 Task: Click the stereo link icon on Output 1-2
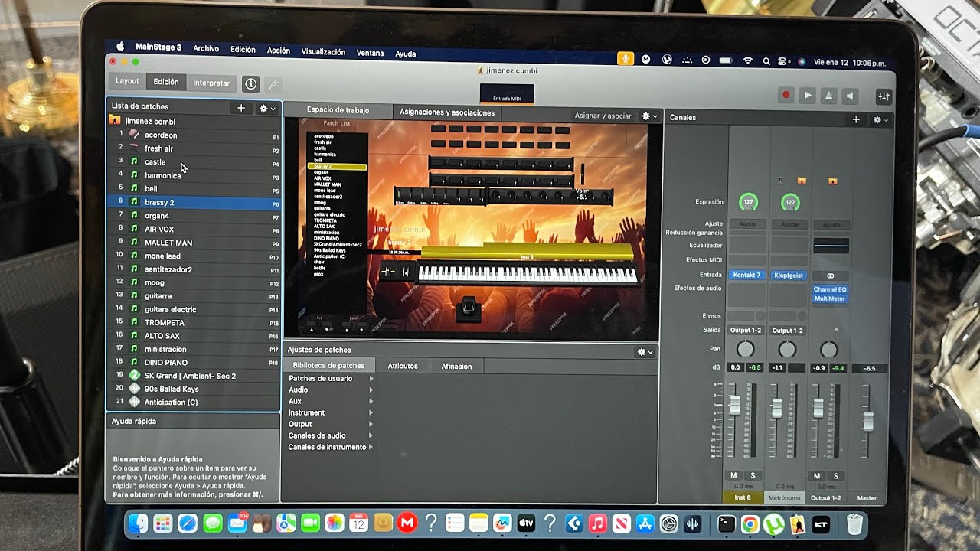coord(831,275)
